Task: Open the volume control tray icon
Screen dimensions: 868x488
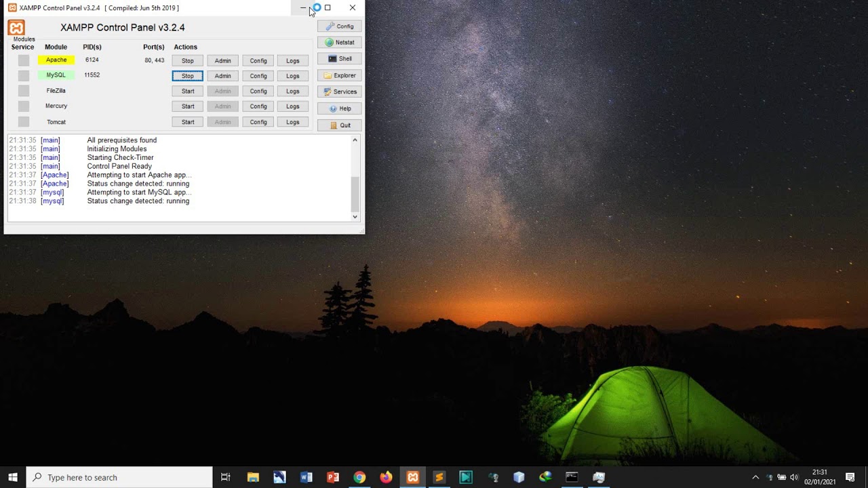Action: pos(794,477)
